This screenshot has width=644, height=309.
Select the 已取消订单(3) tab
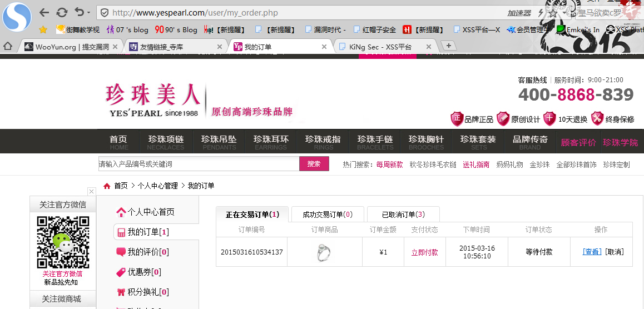[x=403, y=214]
